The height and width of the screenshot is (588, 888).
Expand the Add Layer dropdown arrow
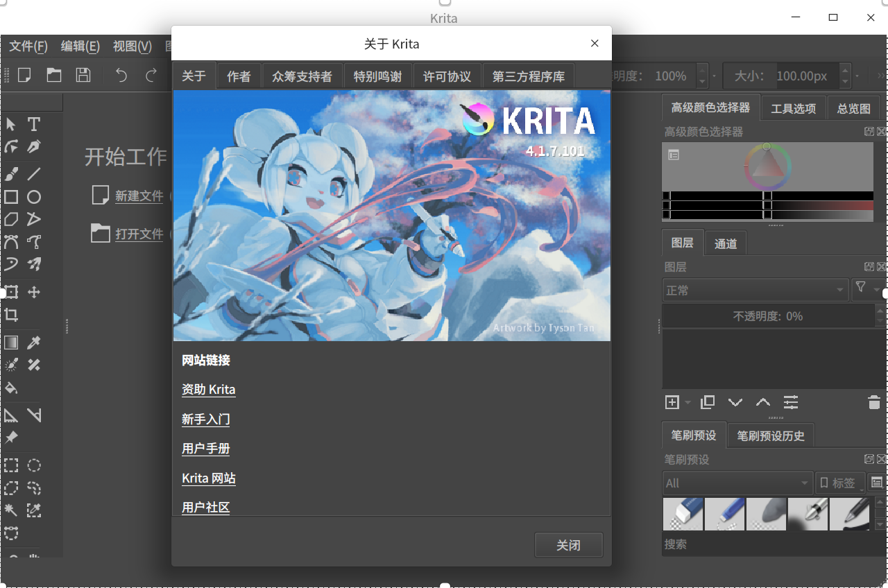click(x=688, y=402)
